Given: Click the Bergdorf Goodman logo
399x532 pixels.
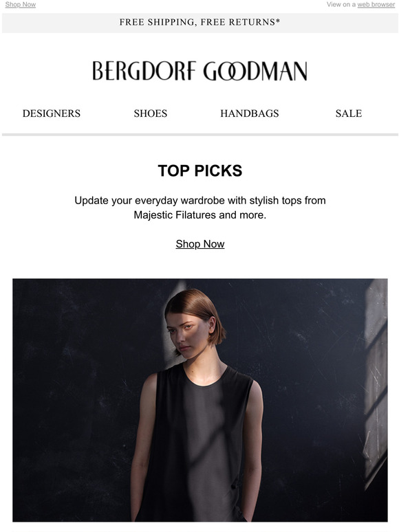Looking at the screenshot, I should (199, 71).
